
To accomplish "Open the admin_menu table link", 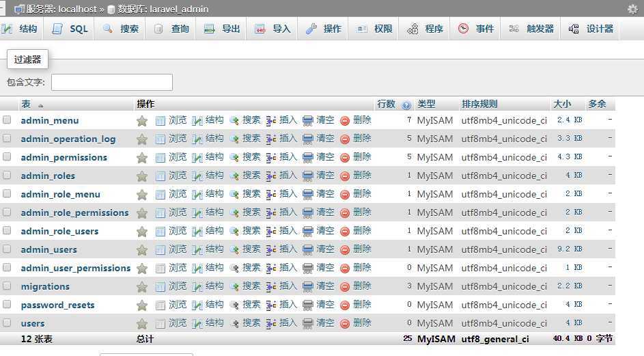I will pyautogui.click(x=50, y=120).
